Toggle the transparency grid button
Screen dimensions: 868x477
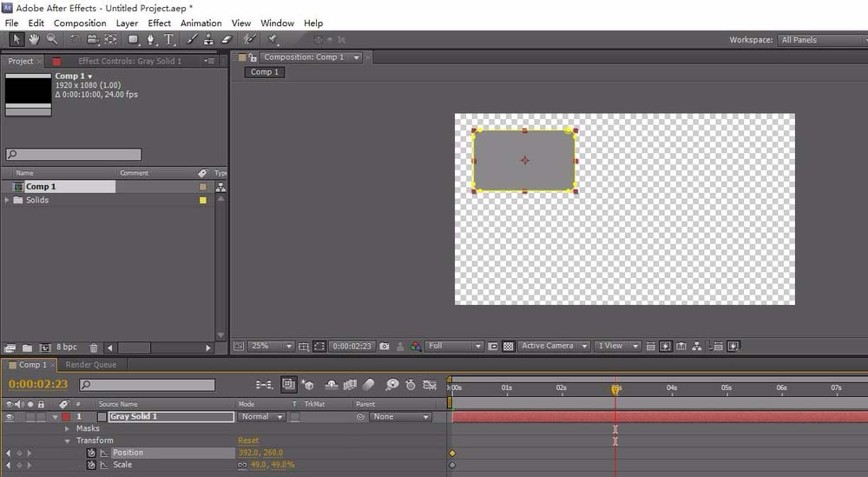tap(509, 346)
